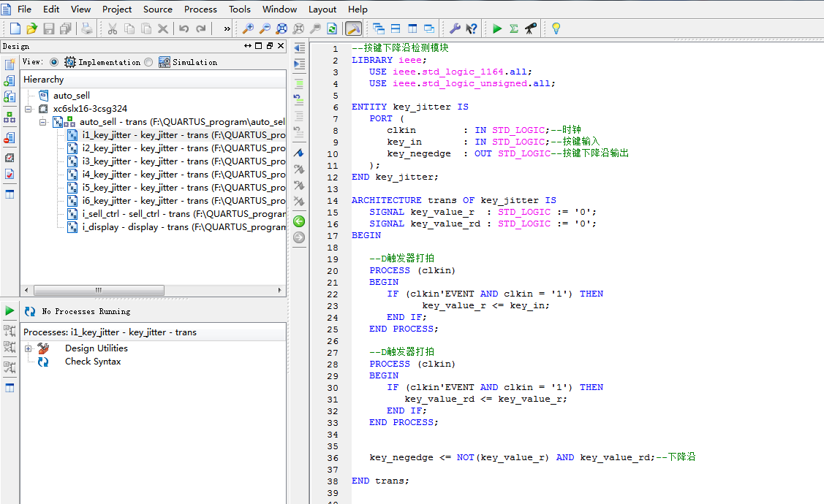The image size is (824, 504).
Task: Click the Undo arrow icon
Action: click(184, 28)
